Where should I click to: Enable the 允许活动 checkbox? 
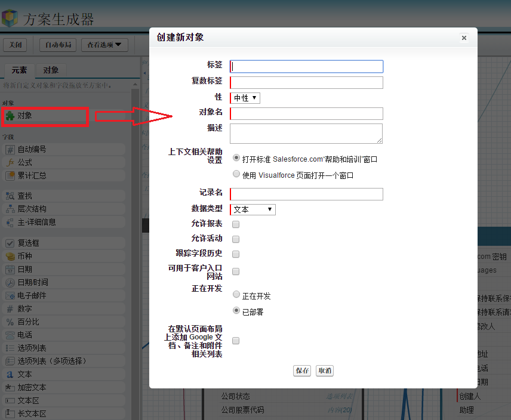click(x=236, y=239)
